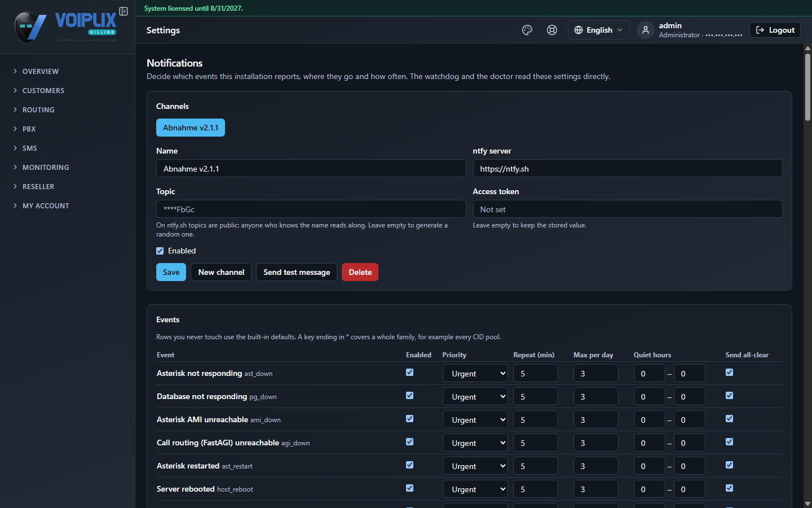Edit quiet hours start for Asterisk AMI unreachable

(650, 419)
